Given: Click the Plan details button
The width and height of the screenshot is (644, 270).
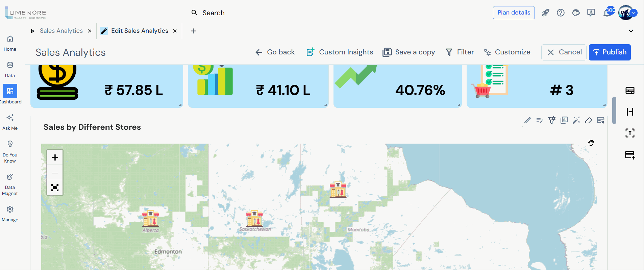Looking at the screenshot, I should (514, 13).
